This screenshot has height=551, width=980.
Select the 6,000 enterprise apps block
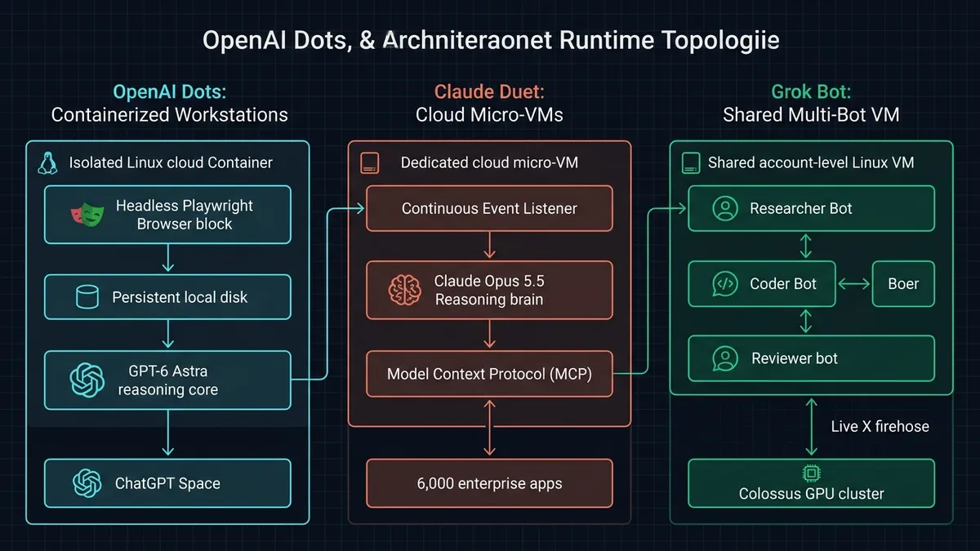[489, 483]
